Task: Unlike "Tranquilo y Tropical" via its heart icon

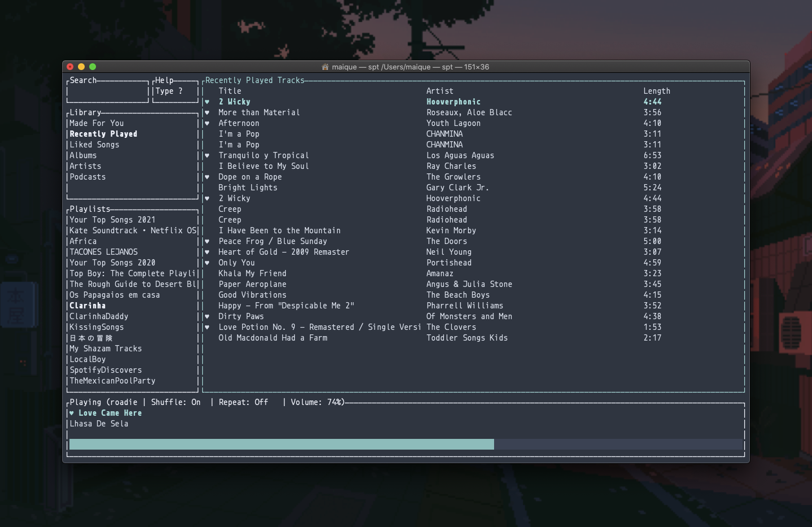Action: click(x=207, y=155)
